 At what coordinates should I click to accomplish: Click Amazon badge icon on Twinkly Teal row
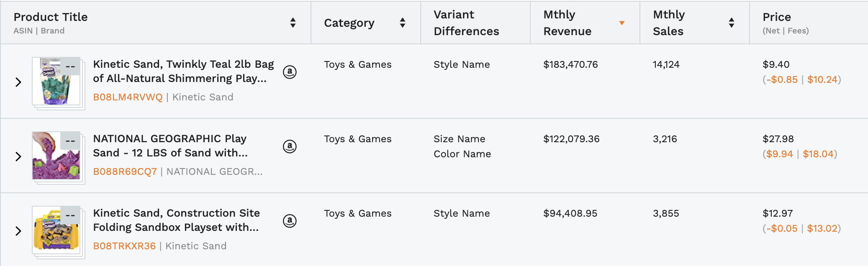click(290, 72)
